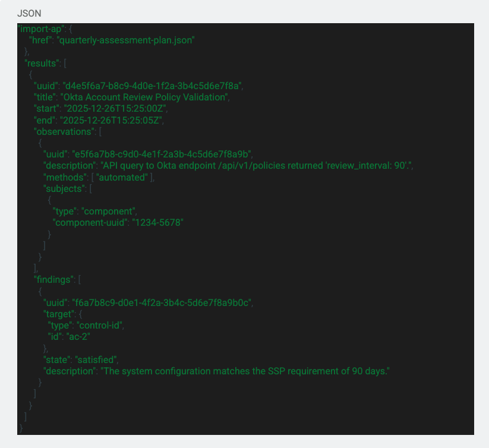Image resolution: width=489 pixels, height=448 pixels.
Task: Select the result uuid starting with d4e5f6a7
Action: click(x=152, y=85)
